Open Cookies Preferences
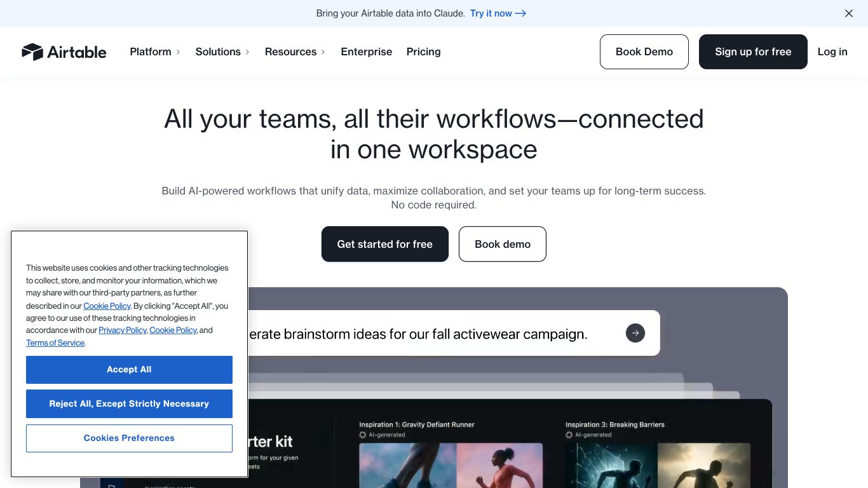 click(129, 438)
